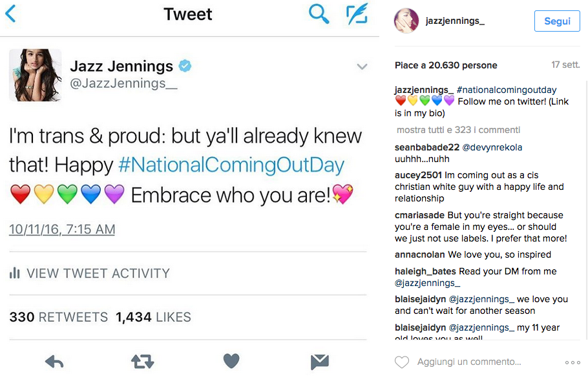Viewport: 588px width, 381px height.
Task: Compose a new tweet with quill icon
Action: coord(356,14)
